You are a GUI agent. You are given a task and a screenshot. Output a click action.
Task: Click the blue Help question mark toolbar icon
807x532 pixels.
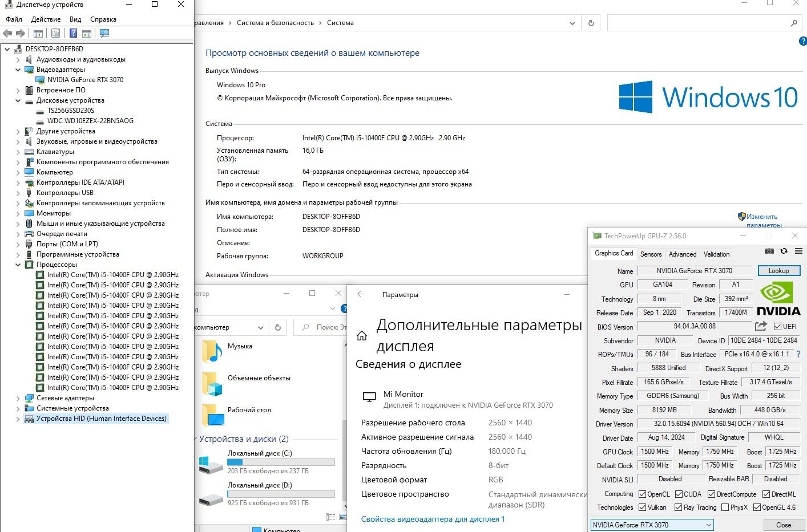click(x=73, y=33)
